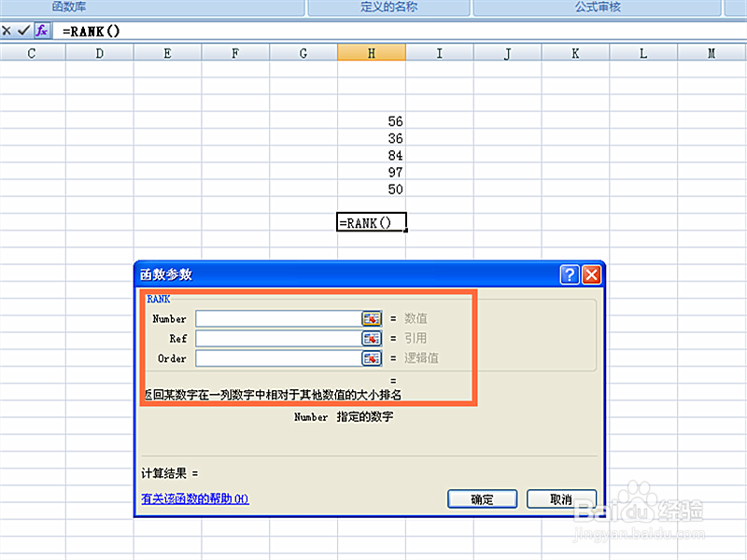Click the 函数库 ribbon group label
This screenshot has height=560, width=747.
tap(69, 7)
